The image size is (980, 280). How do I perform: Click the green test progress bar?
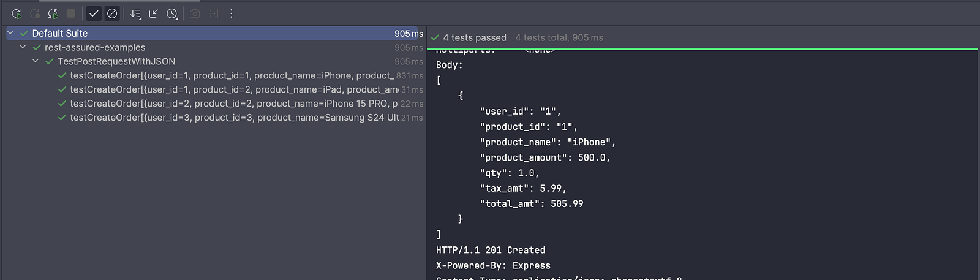tap(703, 48)
